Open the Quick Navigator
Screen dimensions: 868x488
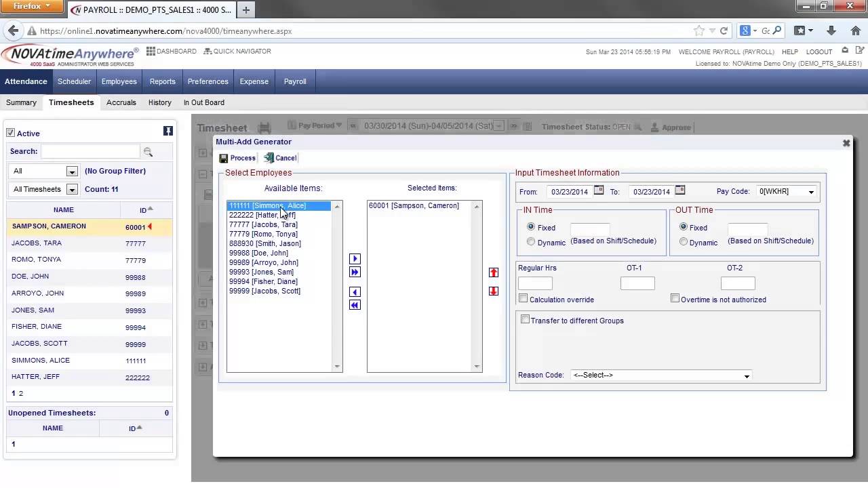click(x=237, y=52)
